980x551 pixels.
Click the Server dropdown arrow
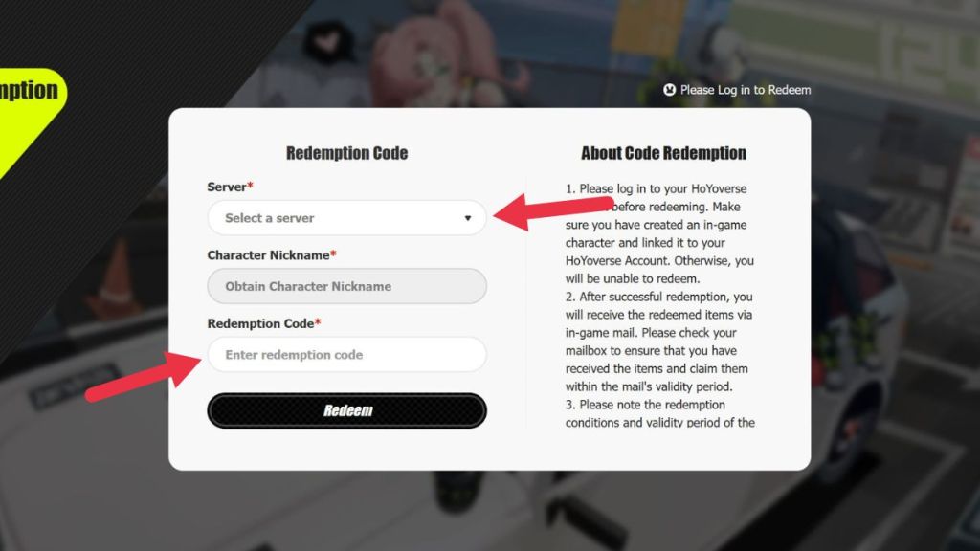coord(467,218)
